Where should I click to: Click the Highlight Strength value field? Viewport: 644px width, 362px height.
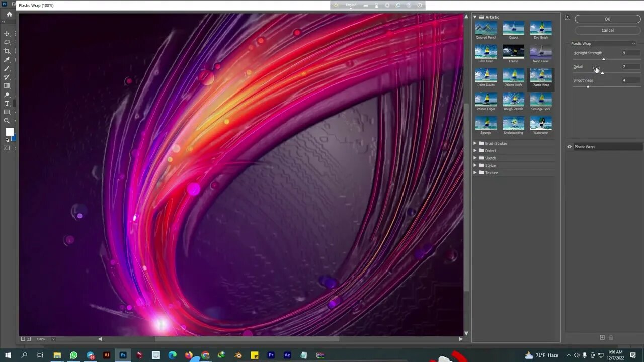tap(630, 53)
